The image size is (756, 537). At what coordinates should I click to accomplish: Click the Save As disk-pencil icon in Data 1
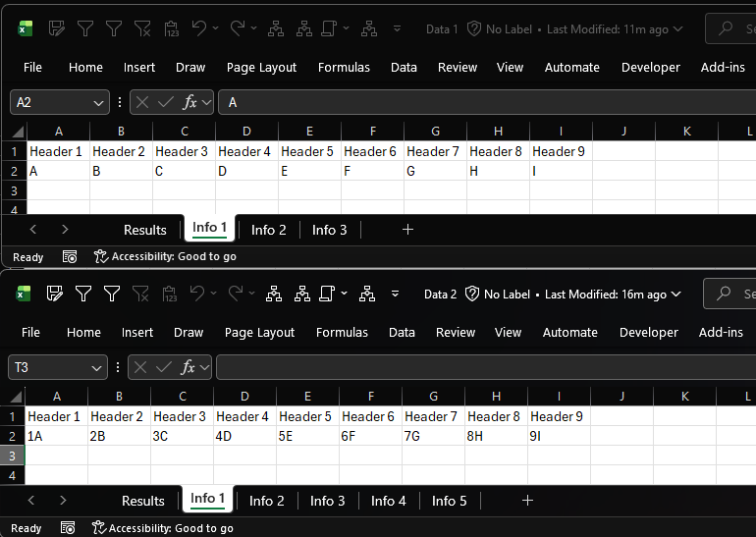coord(56,28)
